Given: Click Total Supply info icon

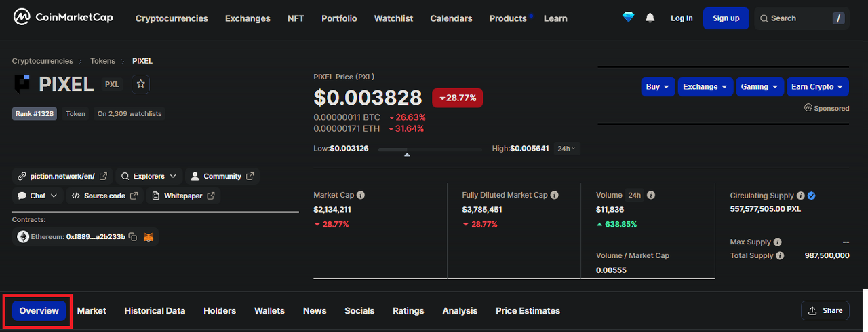Looking at the screenshot, I should 780,256.
